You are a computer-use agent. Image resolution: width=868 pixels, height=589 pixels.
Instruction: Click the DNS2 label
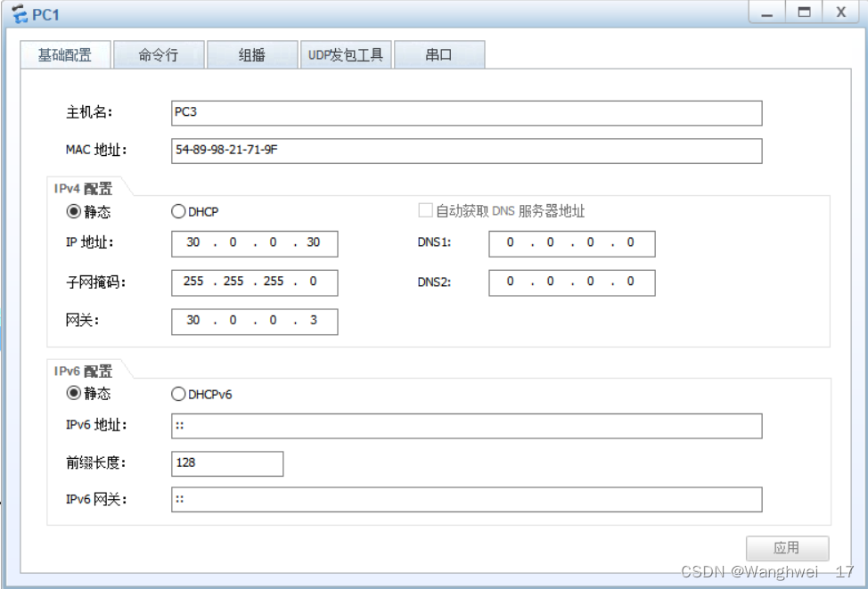point(435,282)
